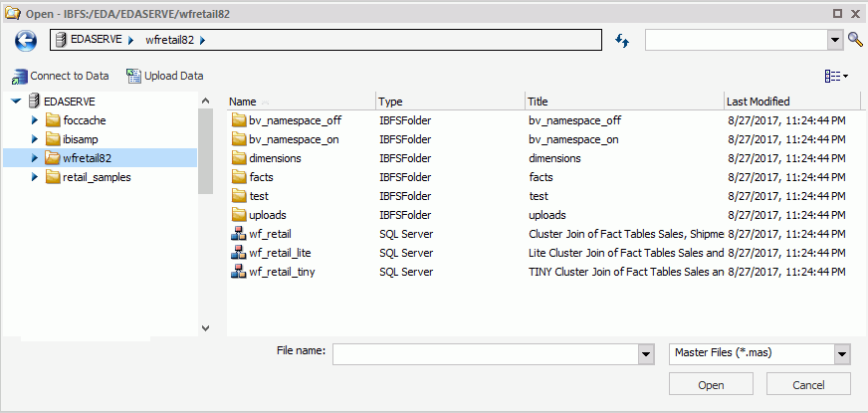Open the view options list icon
Image resolution: width=868 pixels, height=413 pixels.
coord(835,76)
